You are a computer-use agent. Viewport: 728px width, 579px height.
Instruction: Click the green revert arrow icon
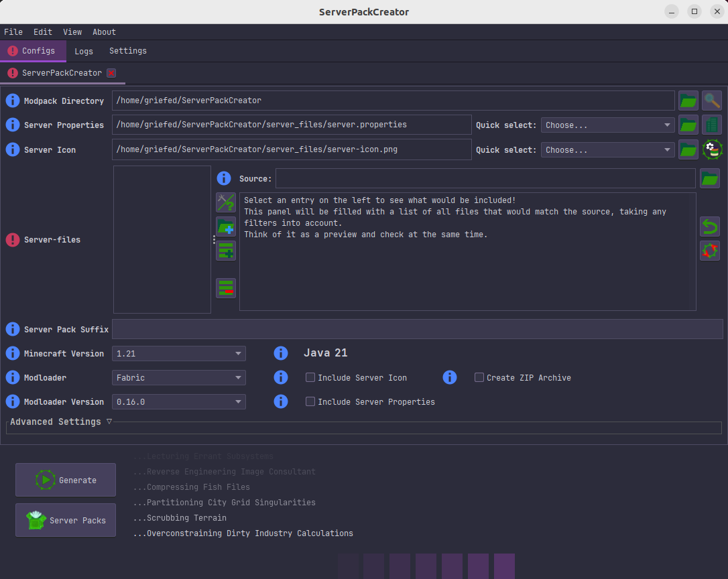tap(709, 227)
